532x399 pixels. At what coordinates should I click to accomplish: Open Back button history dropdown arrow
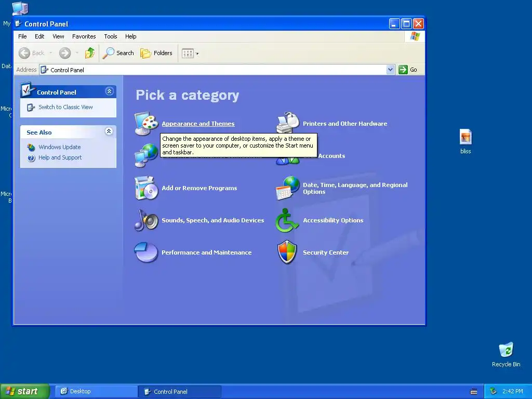51,53
